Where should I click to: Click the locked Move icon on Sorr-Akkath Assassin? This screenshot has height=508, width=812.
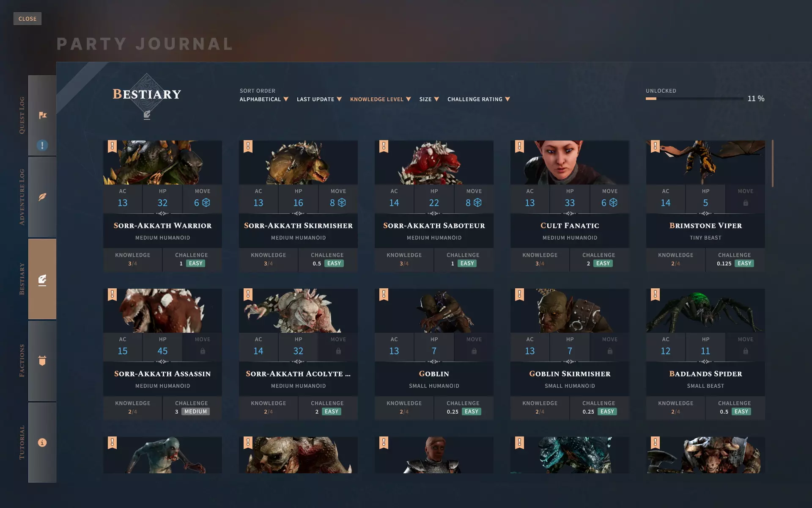tap(203, 351)
